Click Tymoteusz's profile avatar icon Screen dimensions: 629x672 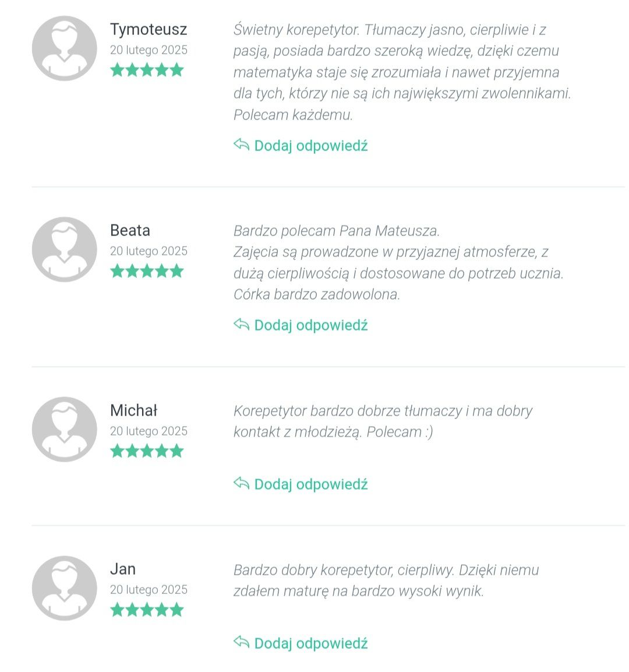coord(64,48)
